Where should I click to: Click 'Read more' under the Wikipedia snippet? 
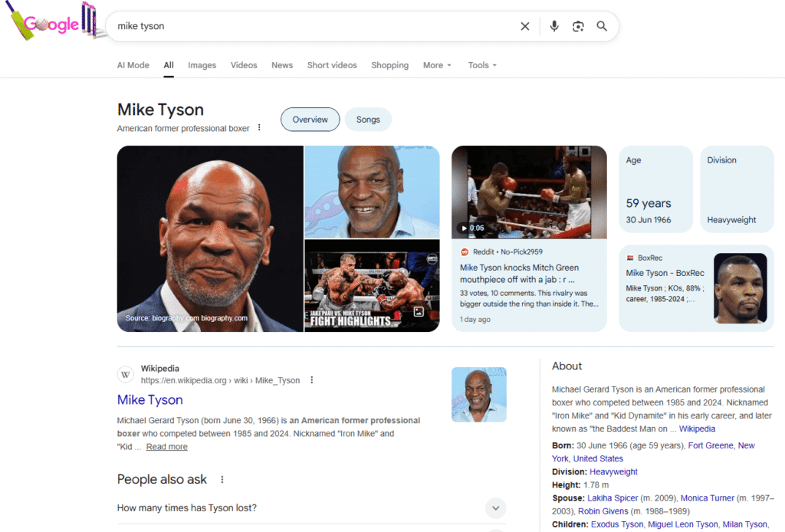coord(166,446)
